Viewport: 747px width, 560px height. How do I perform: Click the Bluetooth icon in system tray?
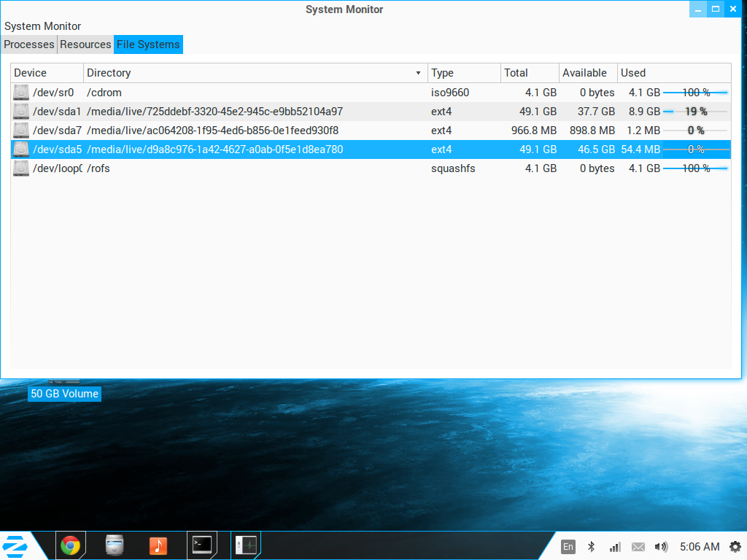[592, 547]
